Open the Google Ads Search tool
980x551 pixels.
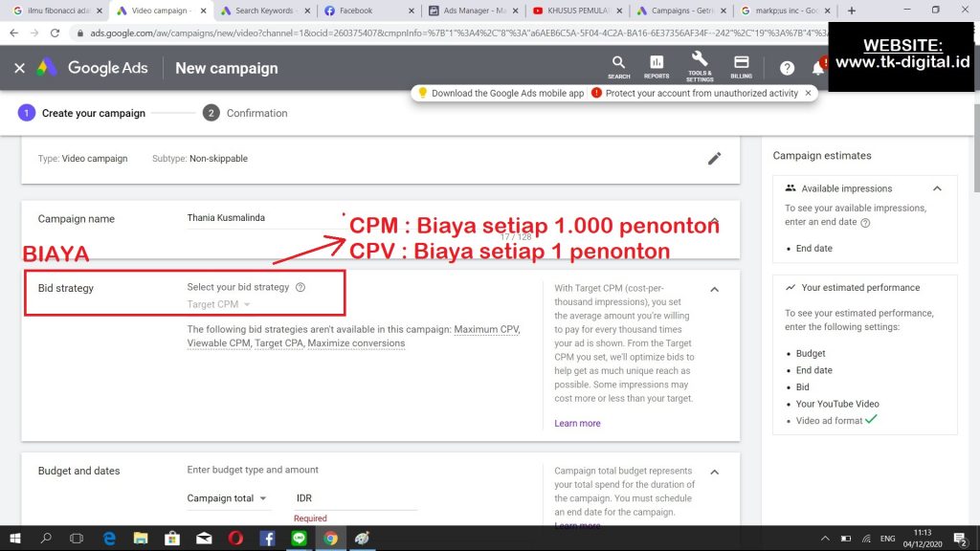[618, 66]
